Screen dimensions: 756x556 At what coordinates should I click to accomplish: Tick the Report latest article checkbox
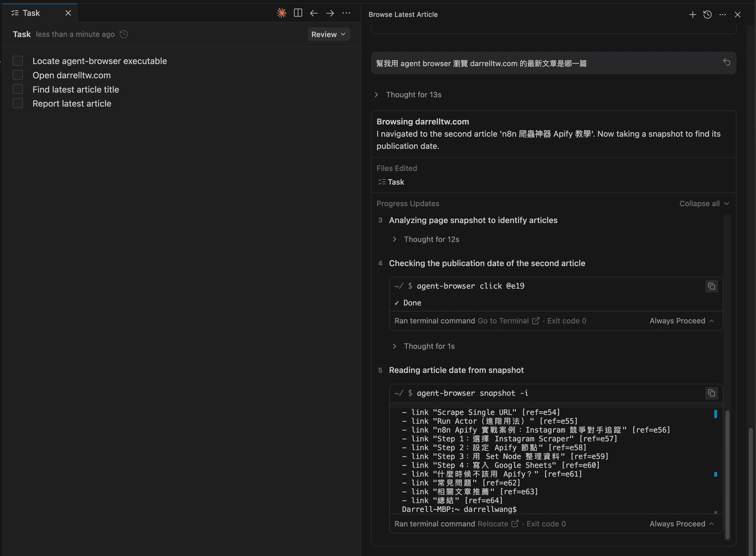18,103
